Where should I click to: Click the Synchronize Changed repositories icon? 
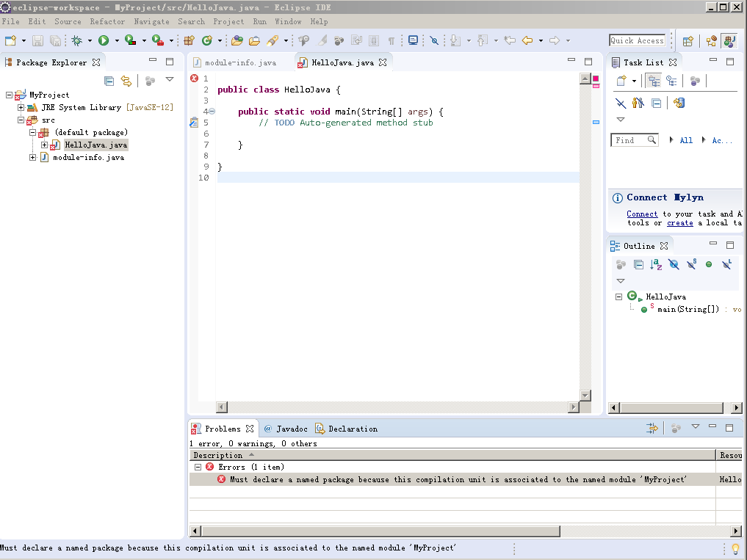(x=679, y=103)
